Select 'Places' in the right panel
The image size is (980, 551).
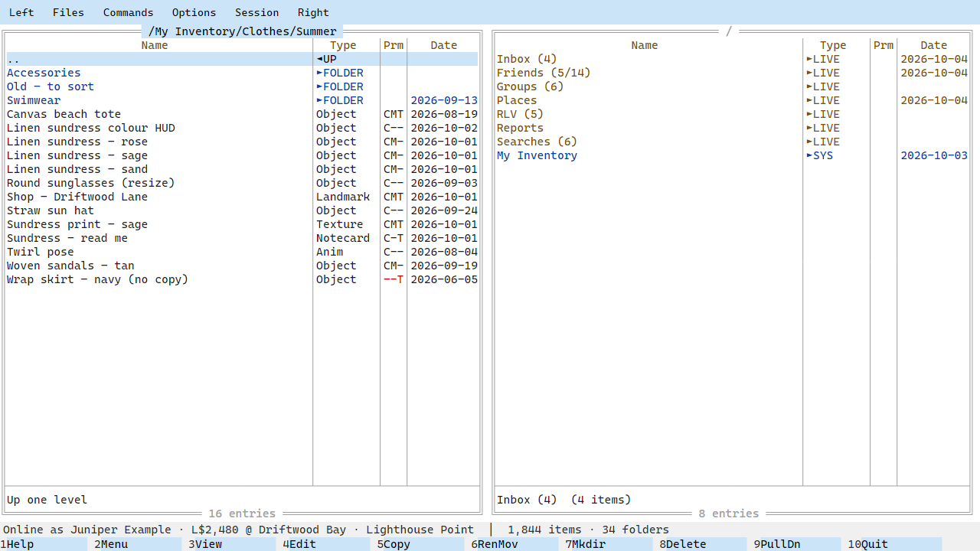click(x=732, y=100)
